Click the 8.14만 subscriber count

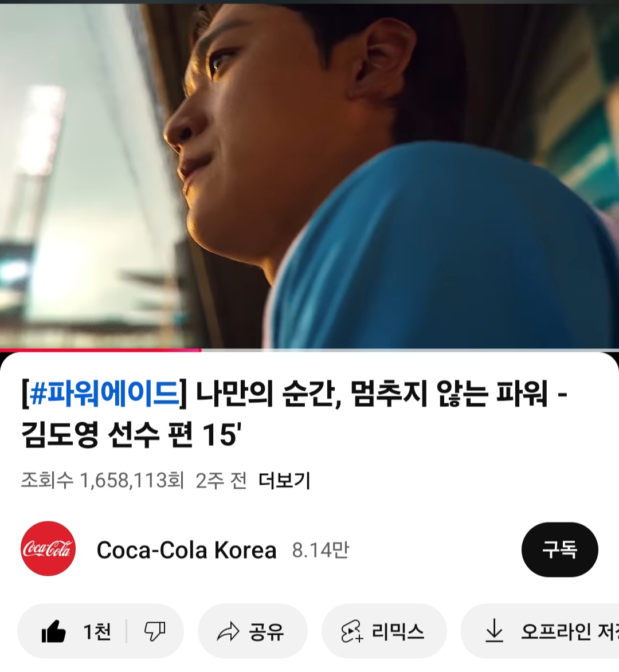[x=320, y=550]
